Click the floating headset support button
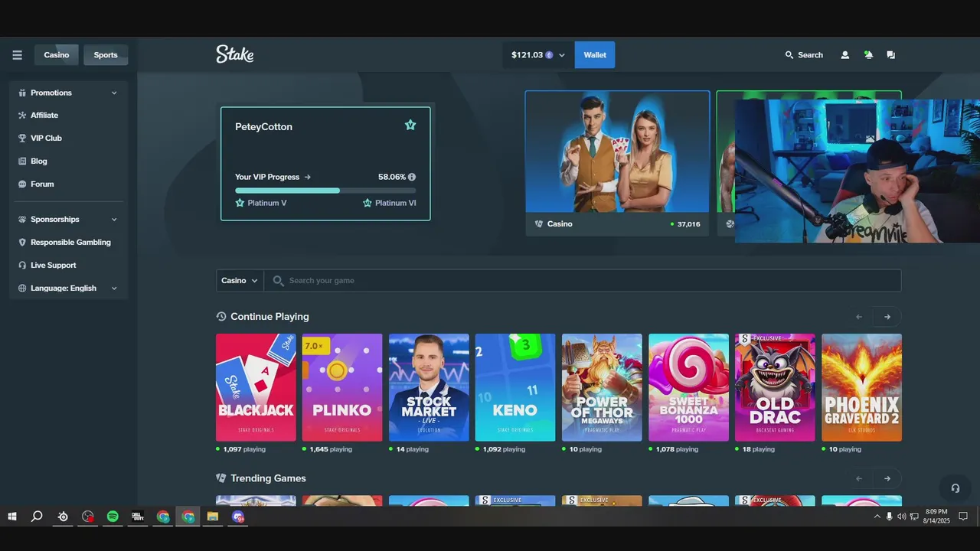Viewport: 980px width, 551px height. (x=955, y=488)
